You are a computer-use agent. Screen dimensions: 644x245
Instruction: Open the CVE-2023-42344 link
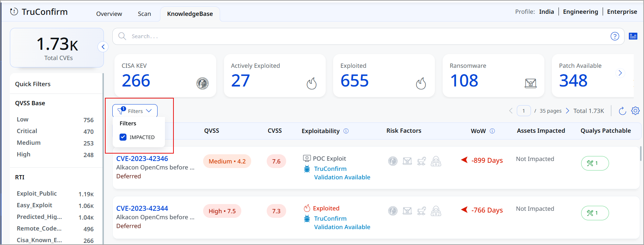142,208
